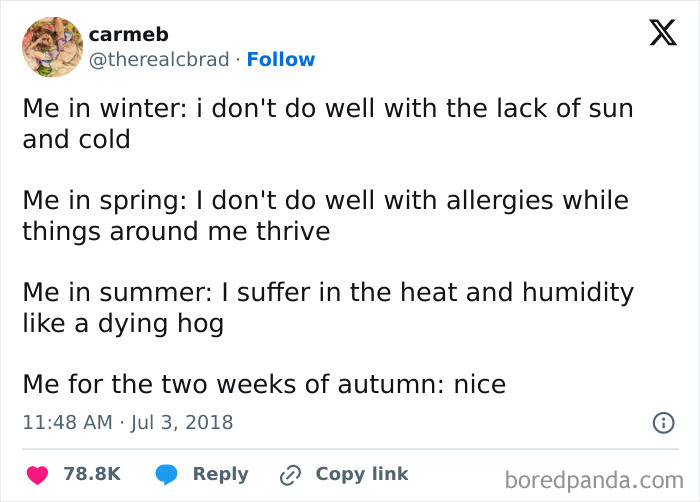Image resolution: width=700 pixels, height=502 pixels.
Task: Click the "Me in spring" tweet line
Action: (x=326, y=200)
